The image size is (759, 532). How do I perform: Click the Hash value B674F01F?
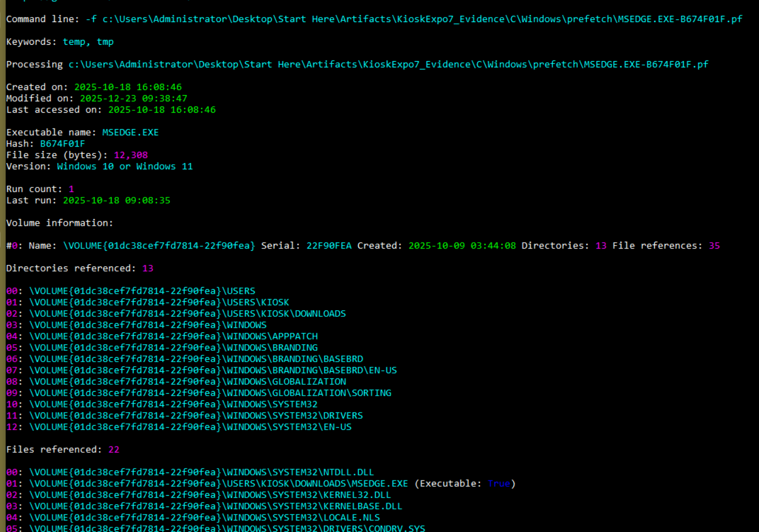pyautogui.click(x=63, y=144)
